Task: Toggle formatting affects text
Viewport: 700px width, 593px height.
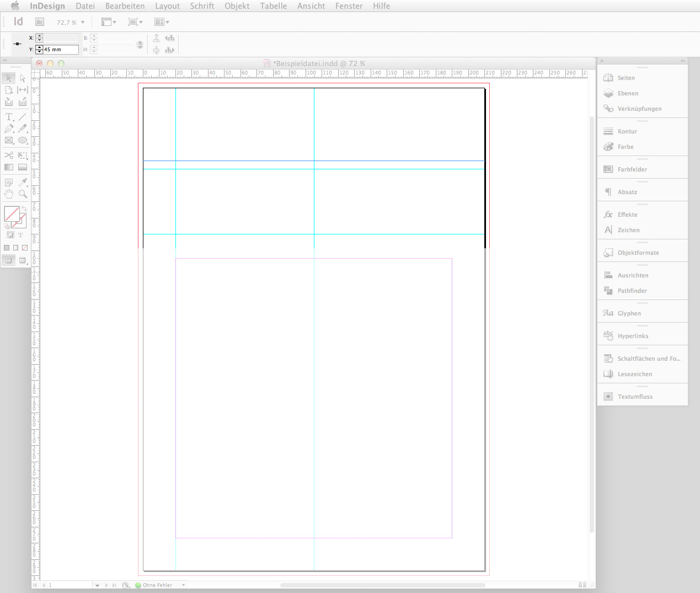Action: pyautogui.click(x=20, y=235)
